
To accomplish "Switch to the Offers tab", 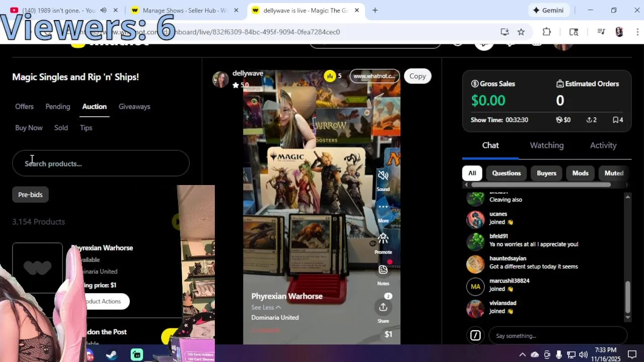I will (24, 107).
